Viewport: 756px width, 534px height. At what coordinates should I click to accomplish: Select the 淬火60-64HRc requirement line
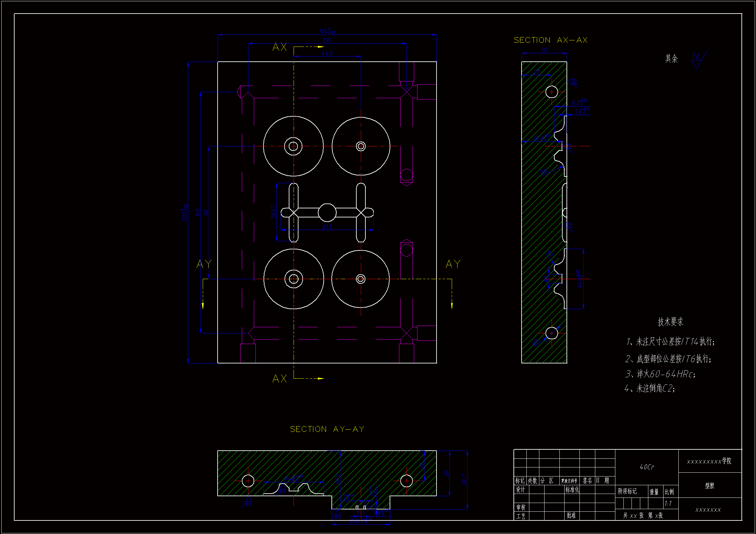[660, 374]
